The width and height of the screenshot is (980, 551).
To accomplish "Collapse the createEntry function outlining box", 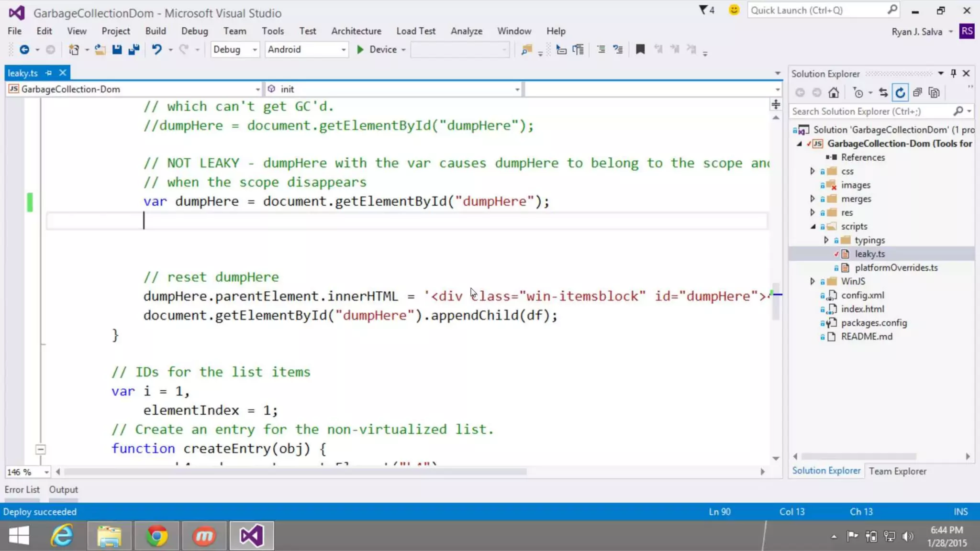I will pos(41,449).
